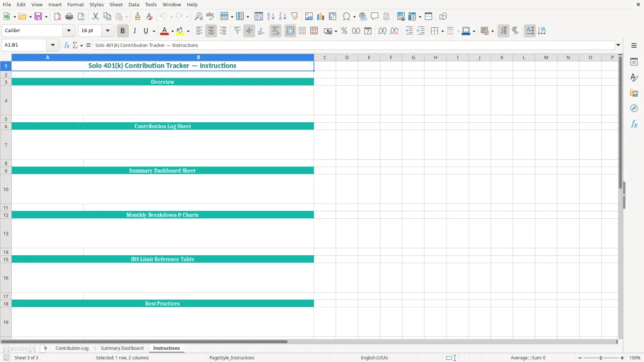Viewport: 644px width, 362px height.
Task: Adjust the zoom slider
Action: coord(601,358)
